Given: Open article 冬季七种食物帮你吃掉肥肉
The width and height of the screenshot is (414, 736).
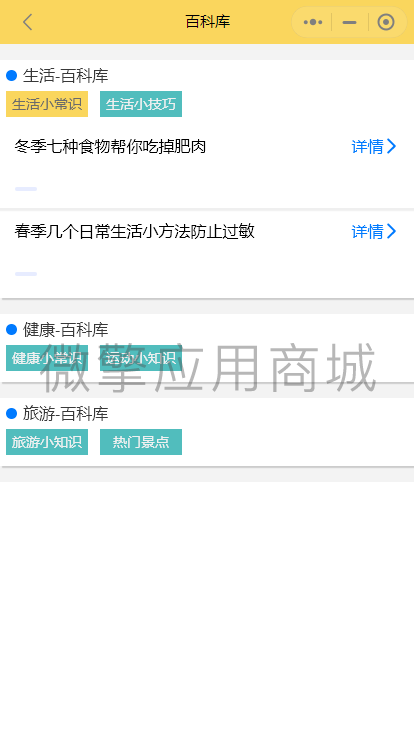Looking at the screenshot, I should (110, 146).
